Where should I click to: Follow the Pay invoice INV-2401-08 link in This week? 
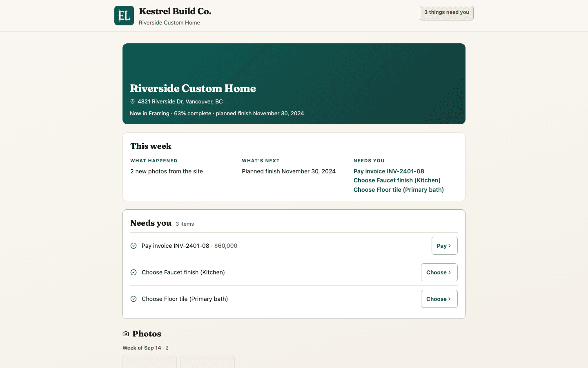click(x=389, y=171)
